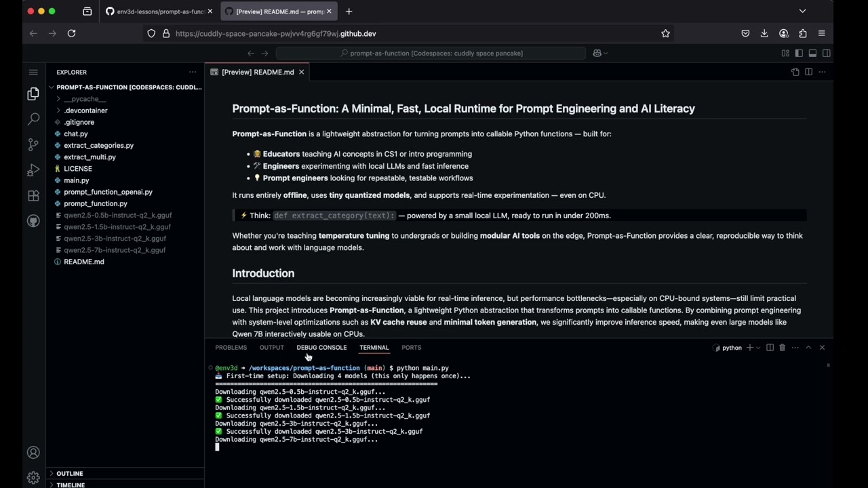Open the Manage gear menu
868x488 pixels.
[33, 478]
